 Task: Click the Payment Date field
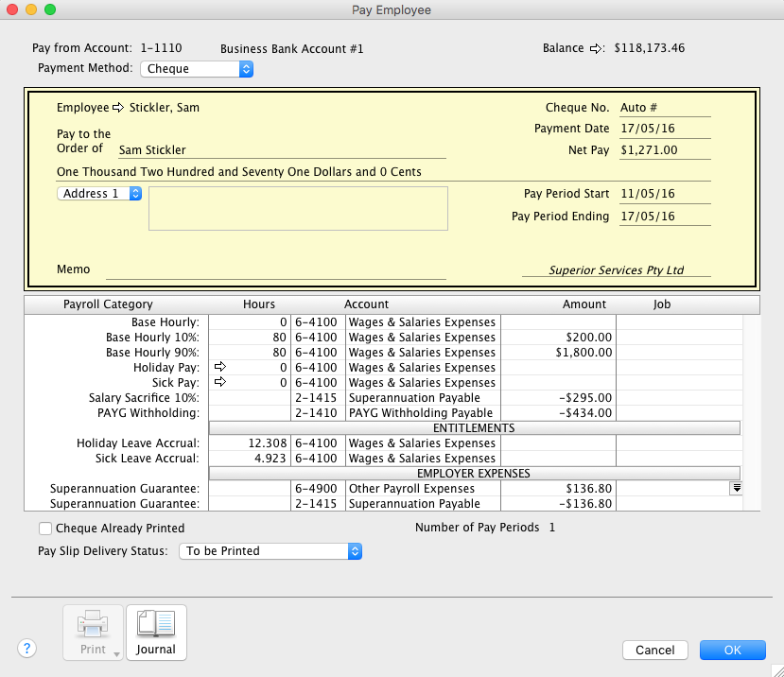tap(664, 129)
